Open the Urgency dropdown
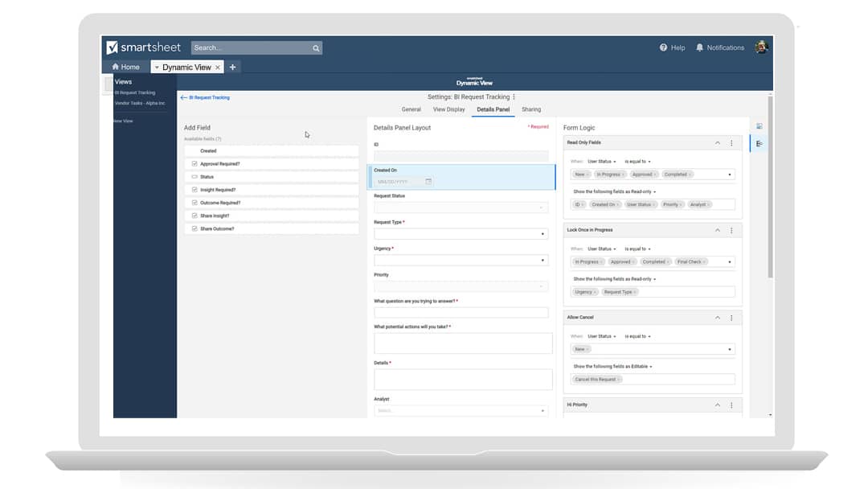 point(461,261)
